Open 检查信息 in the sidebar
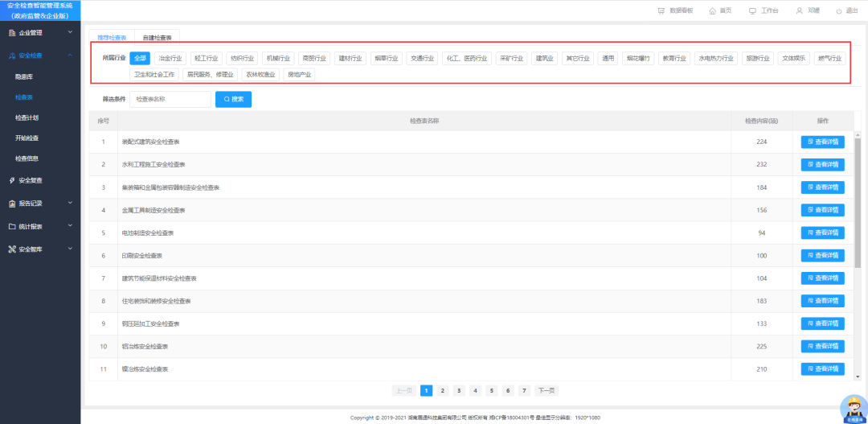Image resolution: width=868 pixels, height=424 pixels. tap(27, 158)
